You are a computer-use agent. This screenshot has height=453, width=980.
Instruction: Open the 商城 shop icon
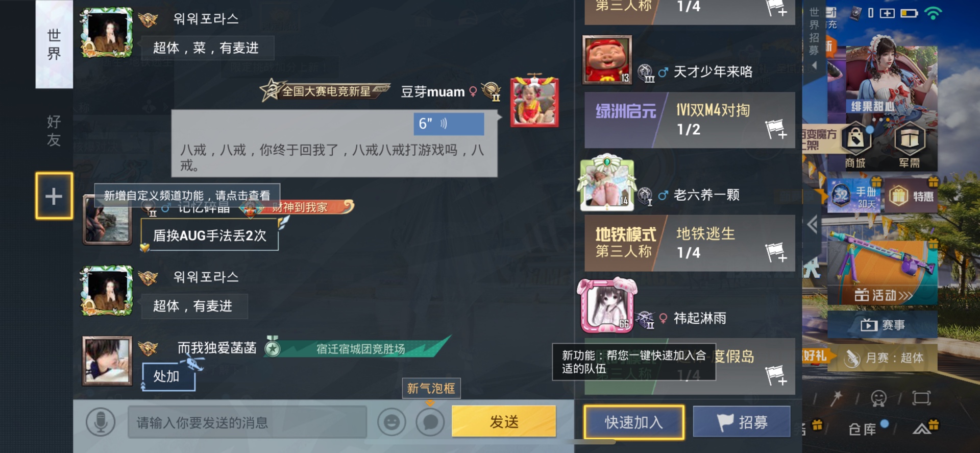[x=855, y=146]
